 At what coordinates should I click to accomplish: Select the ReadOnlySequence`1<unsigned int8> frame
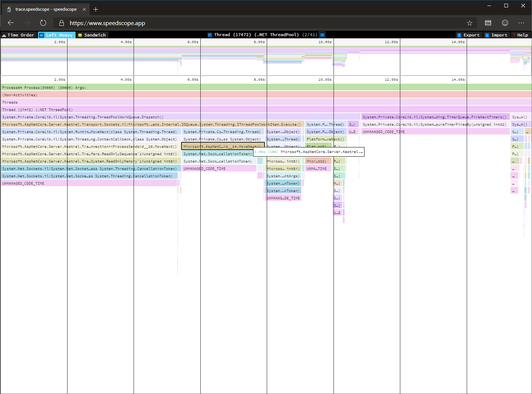[x=91, y=154]
